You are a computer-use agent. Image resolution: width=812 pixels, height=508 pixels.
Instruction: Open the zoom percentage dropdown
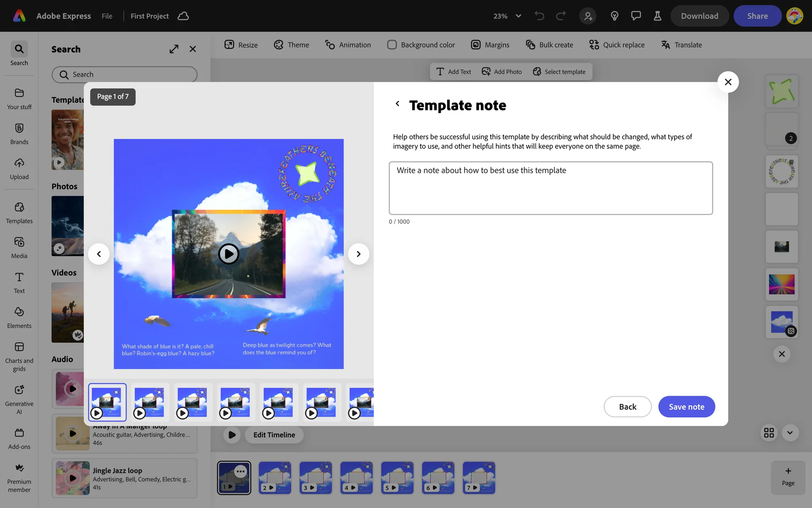(518, 16)
